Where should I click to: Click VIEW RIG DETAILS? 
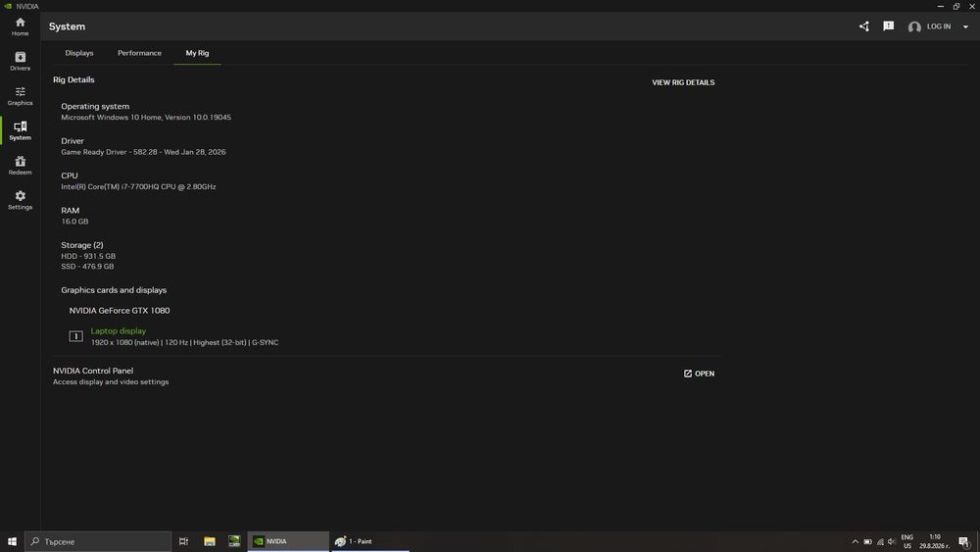tap(683, 82)
